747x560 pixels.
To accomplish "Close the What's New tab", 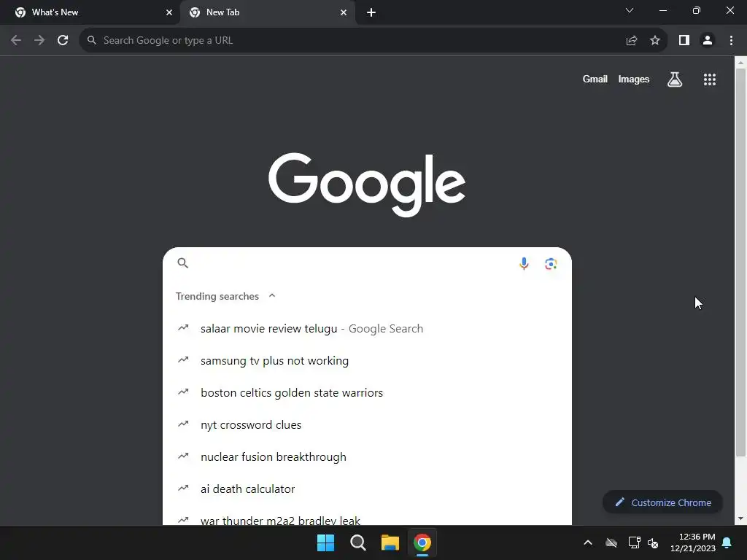I will pyautogui.click(x=169, y=12).
